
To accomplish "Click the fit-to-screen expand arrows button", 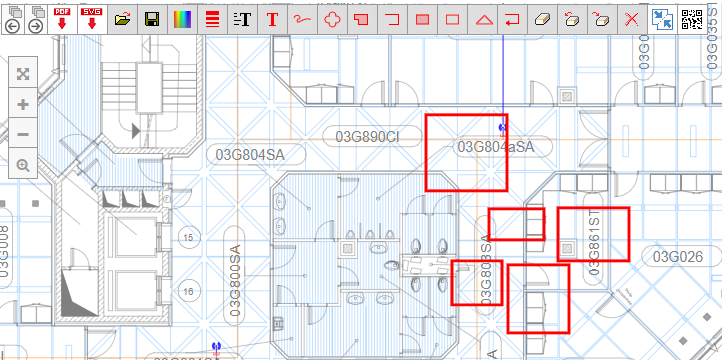I will 23,74.
